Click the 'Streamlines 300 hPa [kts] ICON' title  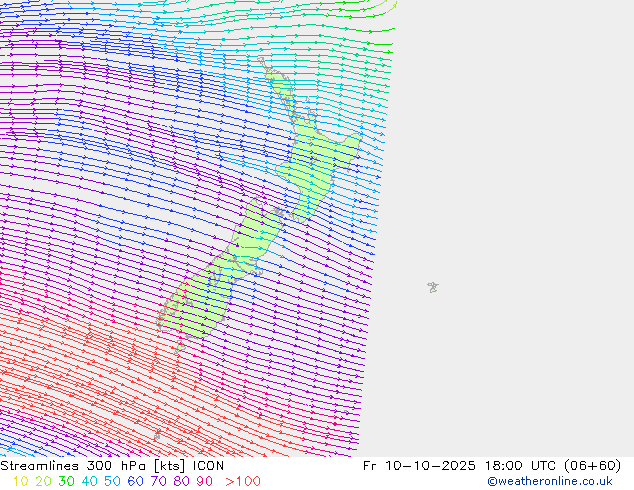point(112,466)
